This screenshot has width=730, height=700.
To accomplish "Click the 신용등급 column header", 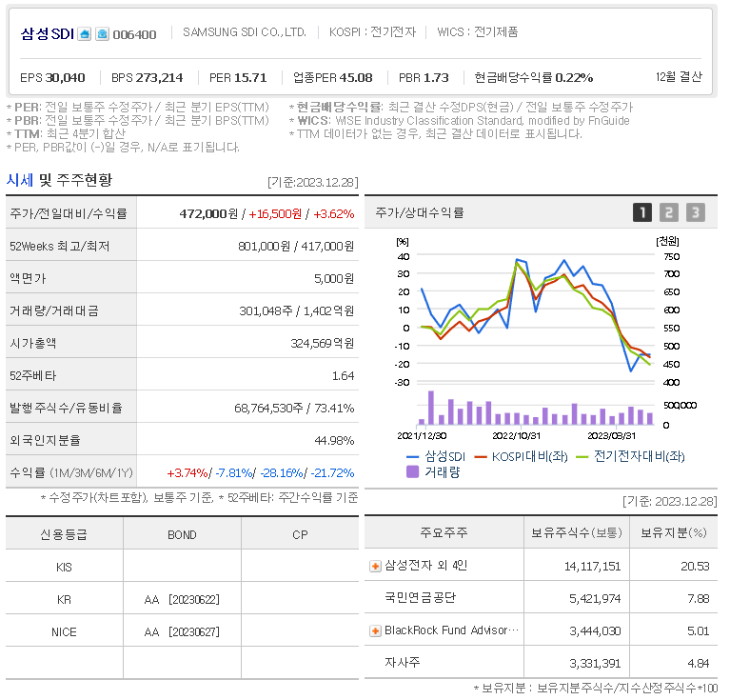I will click(64, 534).
